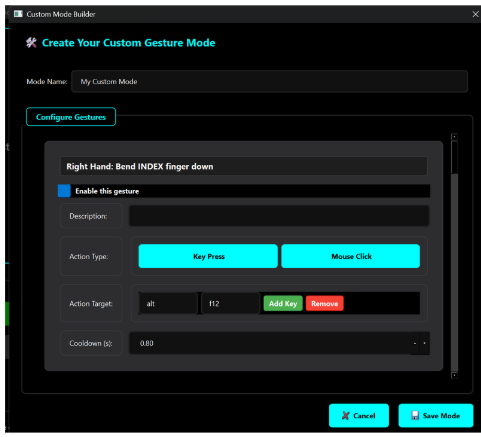
Task: Click the green Add Key button
Action: click(283, 303)
